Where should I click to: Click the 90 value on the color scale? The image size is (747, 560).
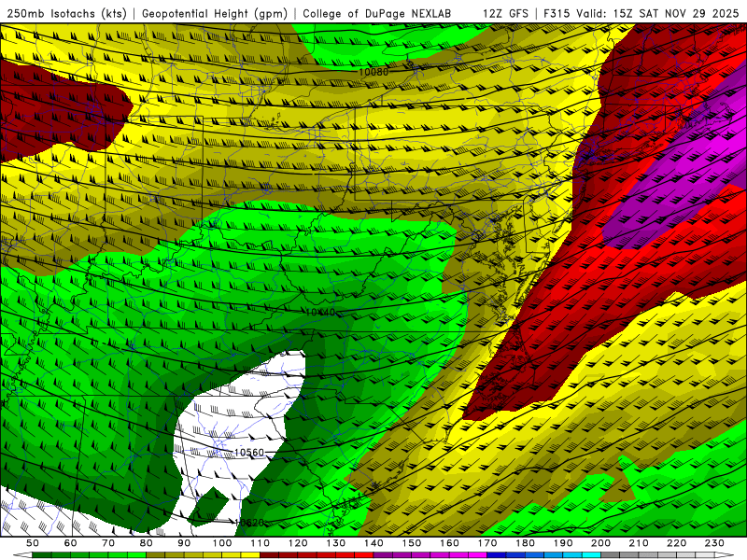(184, 543)
